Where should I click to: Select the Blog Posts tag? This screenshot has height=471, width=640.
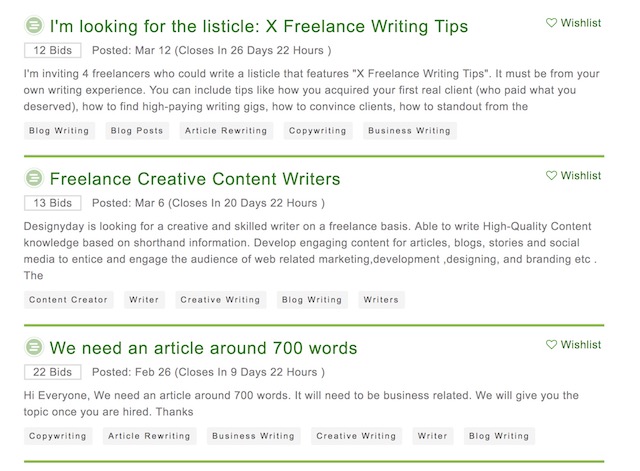(137, 131)
